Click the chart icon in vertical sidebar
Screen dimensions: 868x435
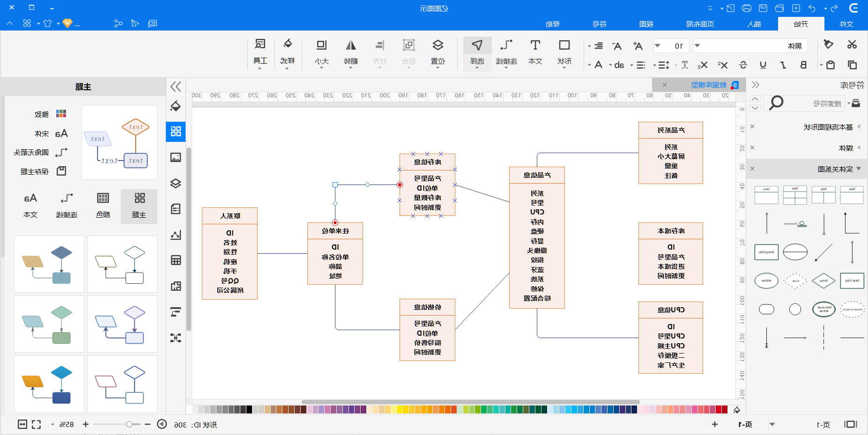tap(176, 235)
